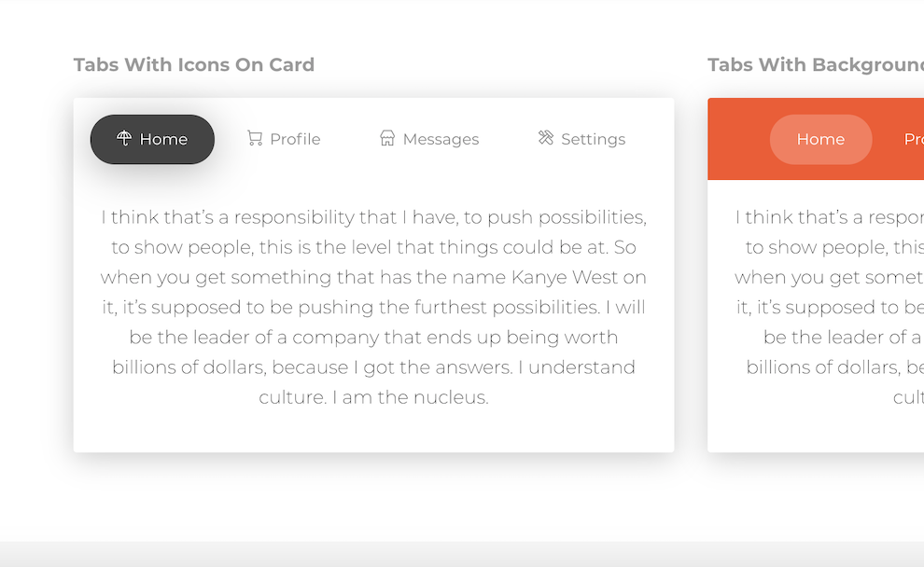Click the shopping cart icon next to Profile
This screenshot has width=924, height=567.
[254, 137]
